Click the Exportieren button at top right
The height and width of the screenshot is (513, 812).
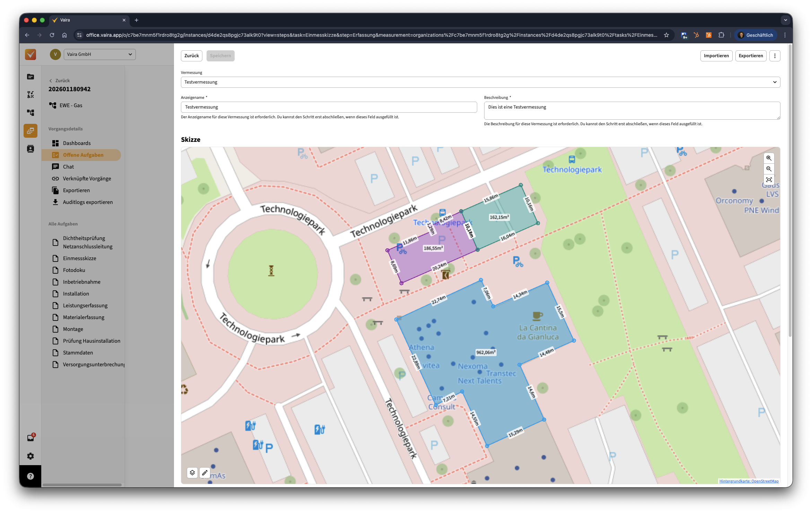pos(751,56)
